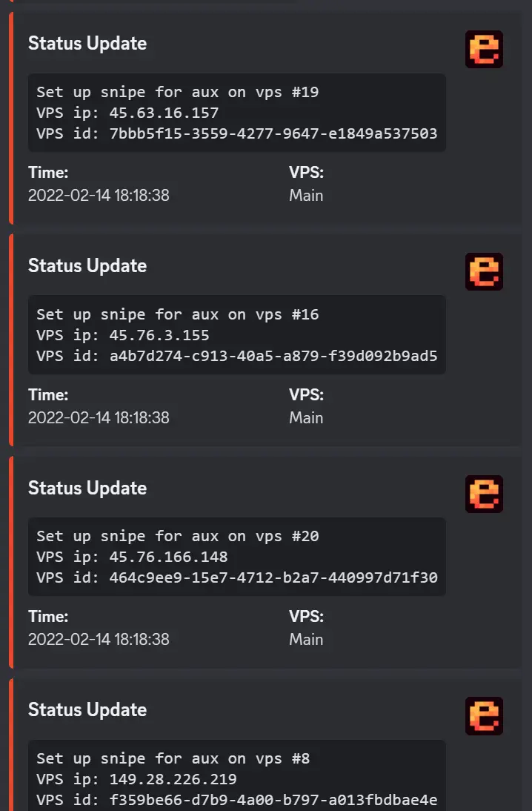The image size is (532, 811).
Task: Click the VPS ip 45.76.166.148 line
Action: point(132,557)
